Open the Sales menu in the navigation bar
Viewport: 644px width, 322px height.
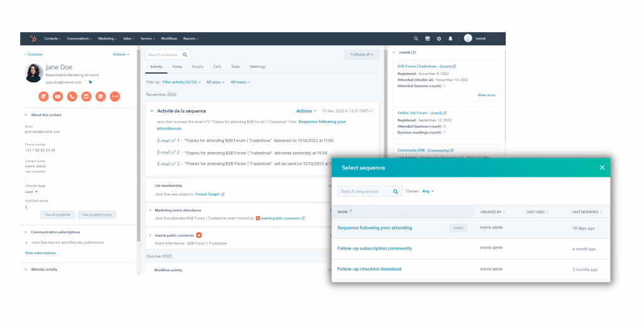click(x=129, y=38)
